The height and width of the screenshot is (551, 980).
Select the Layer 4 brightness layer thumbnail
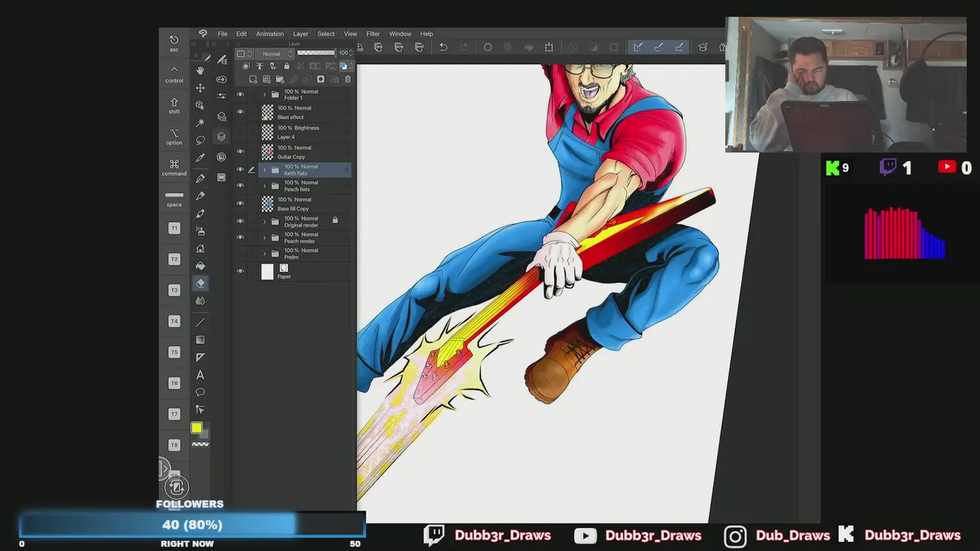pos(267,132)
